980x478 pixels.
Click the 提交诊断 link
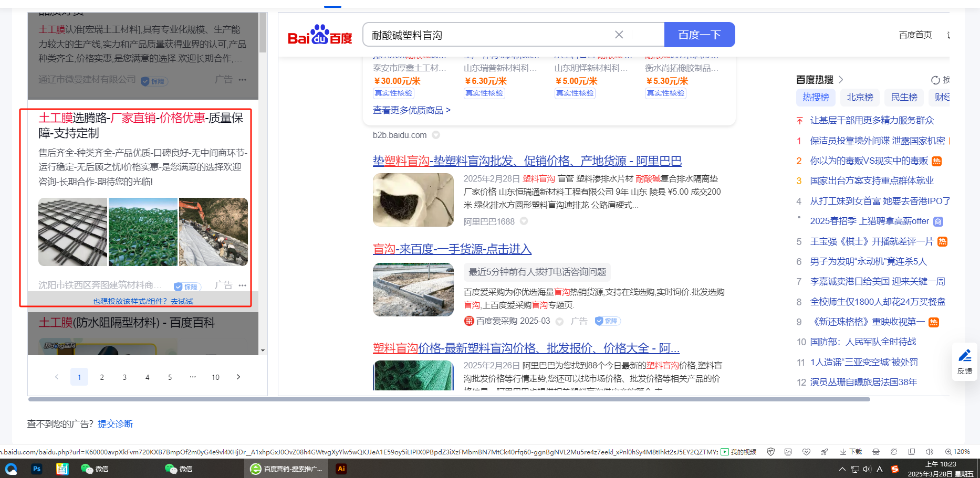coord(115,424)
